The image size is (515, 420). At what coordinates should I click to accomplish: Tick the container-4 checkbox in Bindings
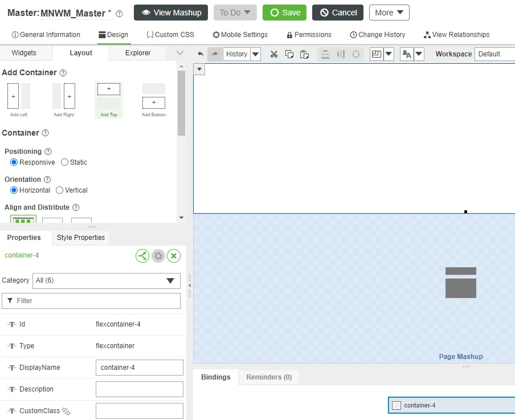tap(397, 405)
